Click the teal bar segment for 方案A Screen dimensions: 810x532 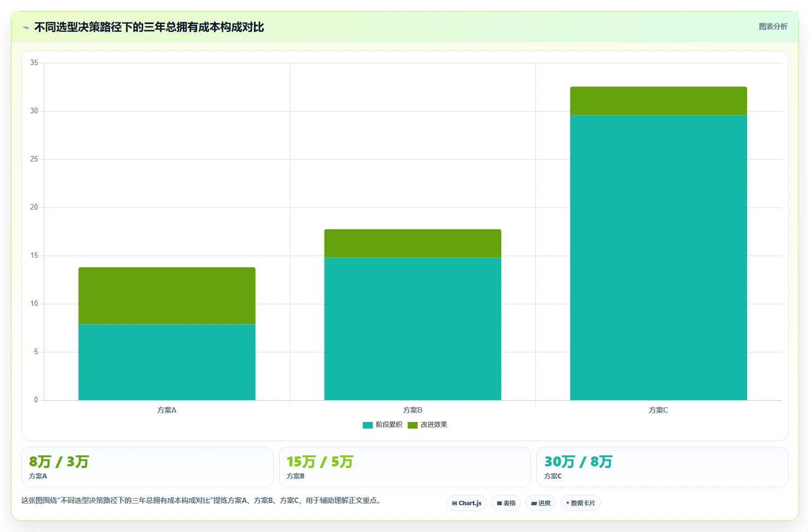click(x=167, y=362)
